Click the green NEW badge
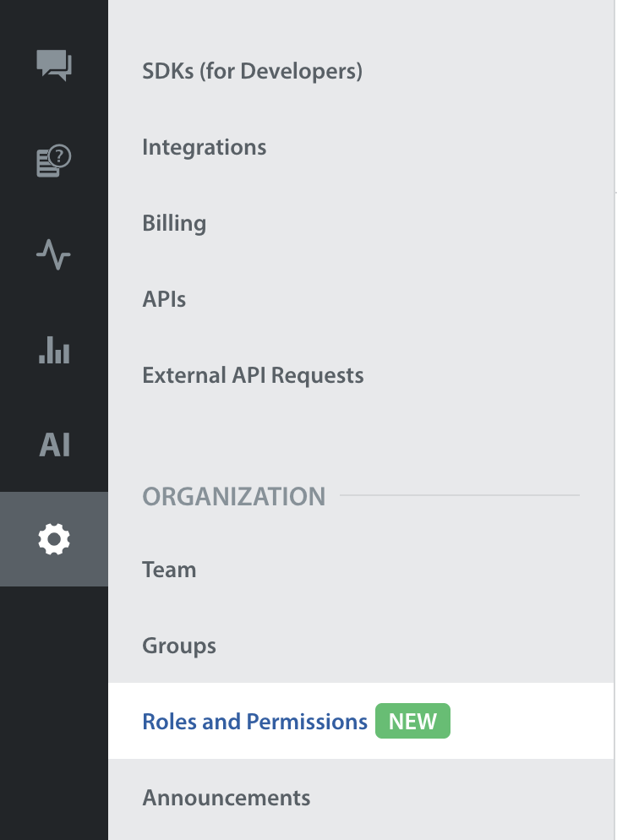617x840 pixels. click(x=413, y=722)
